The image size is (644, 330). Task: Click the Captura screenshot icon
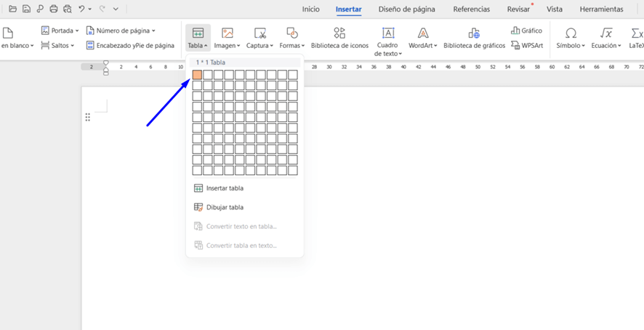pos(260,33)
